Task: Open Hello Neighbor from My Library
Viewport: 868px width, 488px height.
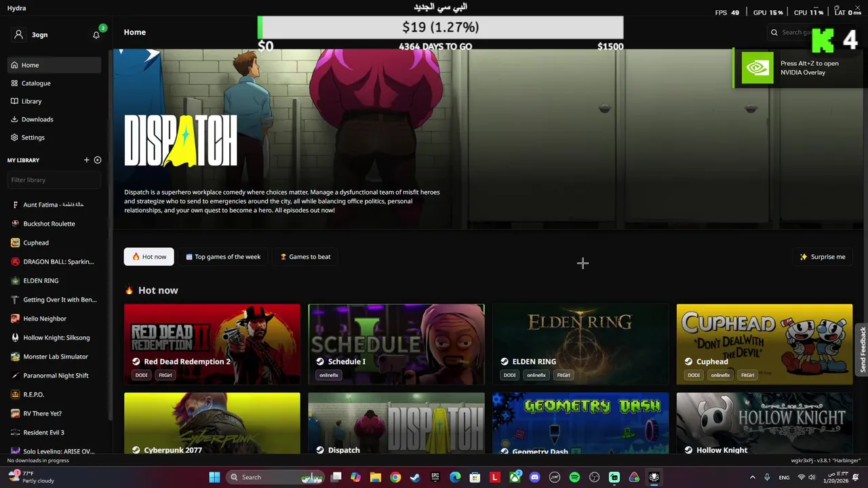Action: click(54, 319)
